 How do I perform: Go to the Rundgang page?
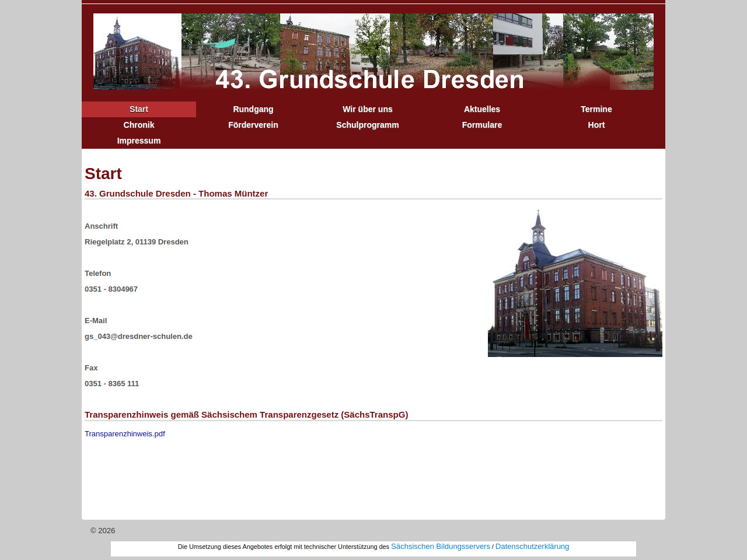(253, 109)
